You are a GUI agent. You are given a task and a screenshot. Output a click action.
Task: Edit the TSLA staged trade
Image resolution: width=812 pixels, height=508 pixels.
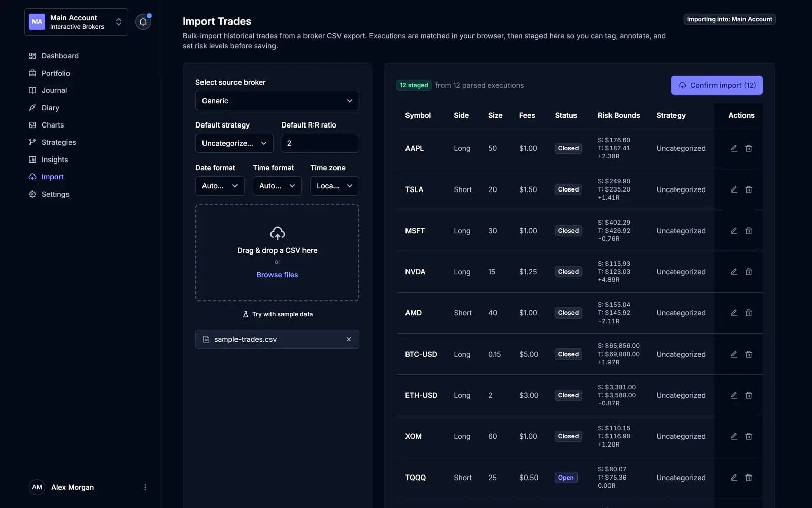734,189
